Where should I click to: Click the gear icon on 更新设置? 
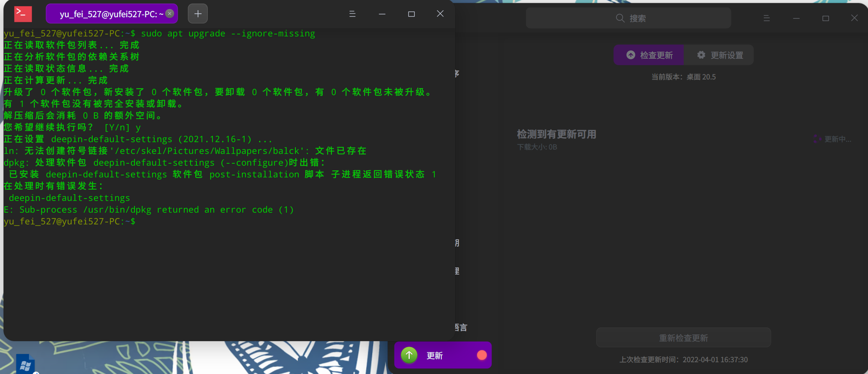(701, 55)
